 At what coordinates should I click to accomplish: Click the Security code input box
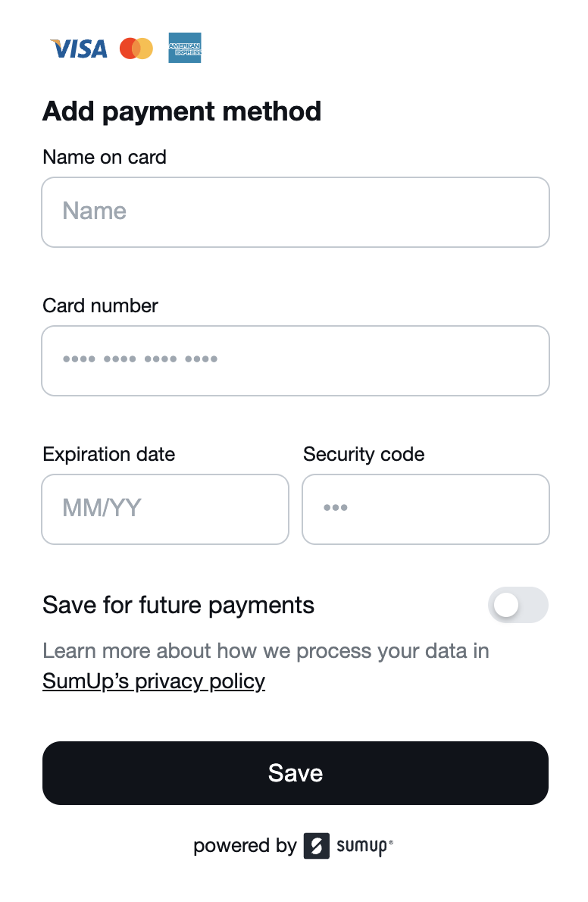tap(425, 509)
